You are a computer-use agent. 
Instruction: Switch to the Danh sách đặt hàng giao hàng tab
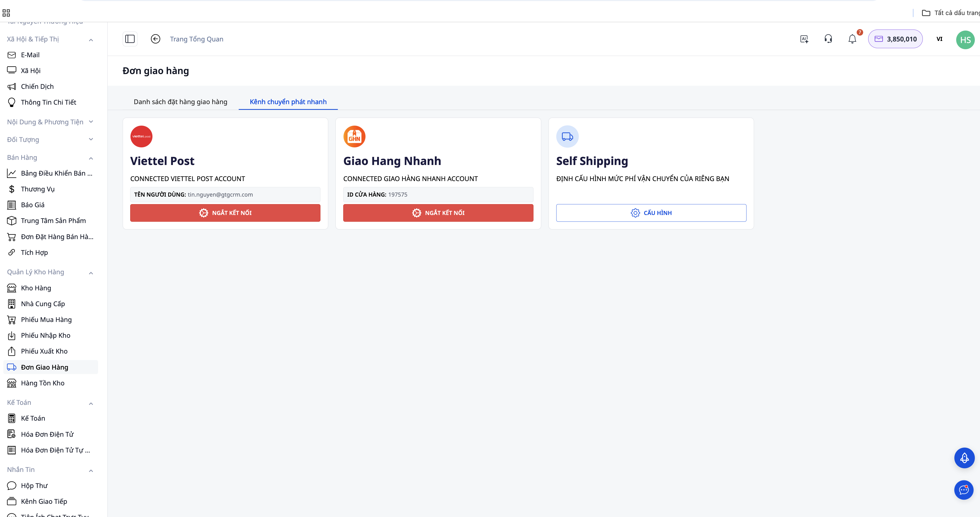(x=180, y=102)
